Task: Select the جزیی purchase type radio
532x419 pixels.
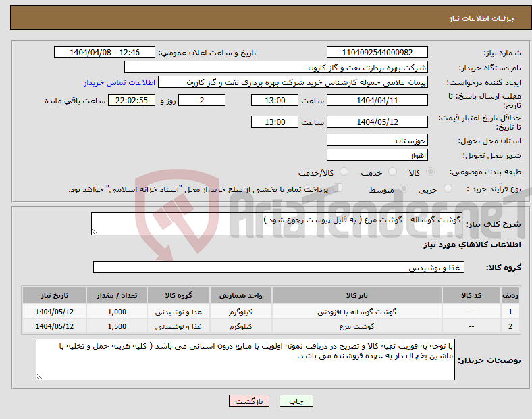Action: click(x=448, y=189)
